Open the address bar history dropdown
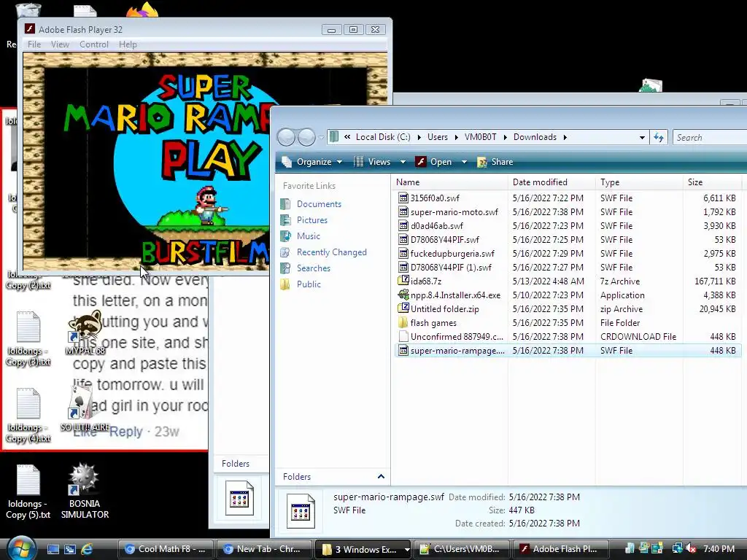The width and height of the screenshot is (747, 560). (x=642, y=138)
